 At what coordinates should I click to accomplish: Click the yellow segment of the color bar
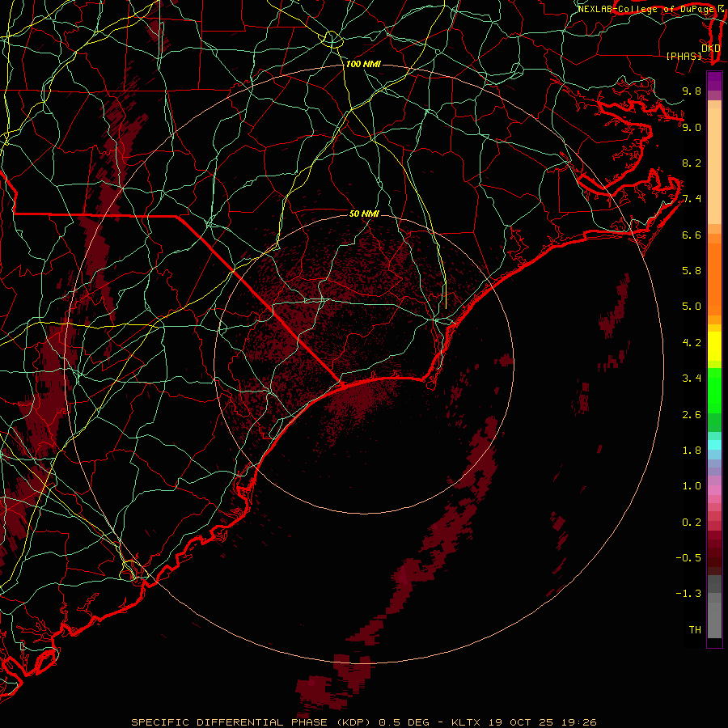(x=714, y=346)
